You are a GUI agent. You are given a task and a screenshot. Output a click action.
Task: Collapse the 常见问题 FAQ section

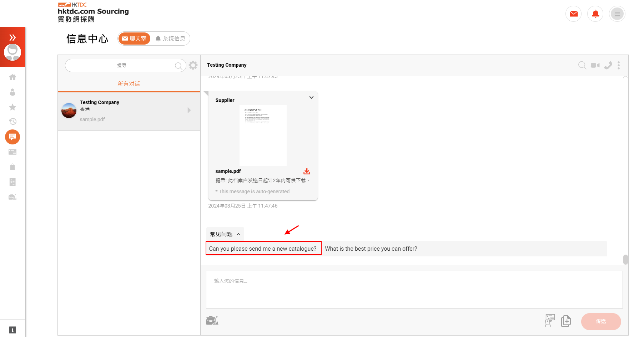point(225,234)
